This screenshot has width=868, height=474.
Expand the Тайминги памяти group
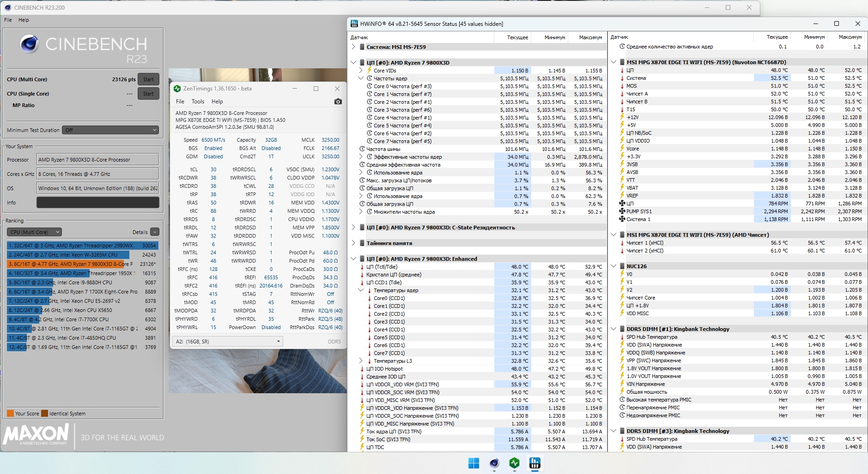pyautogui.click(x=353, y=243)
